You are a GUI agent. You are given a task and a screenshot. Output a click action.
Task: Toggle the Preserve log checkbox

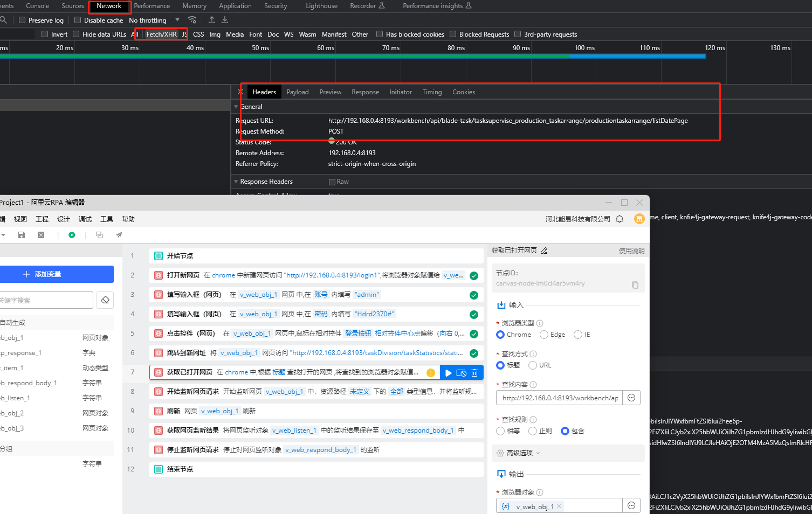[22, 20]
